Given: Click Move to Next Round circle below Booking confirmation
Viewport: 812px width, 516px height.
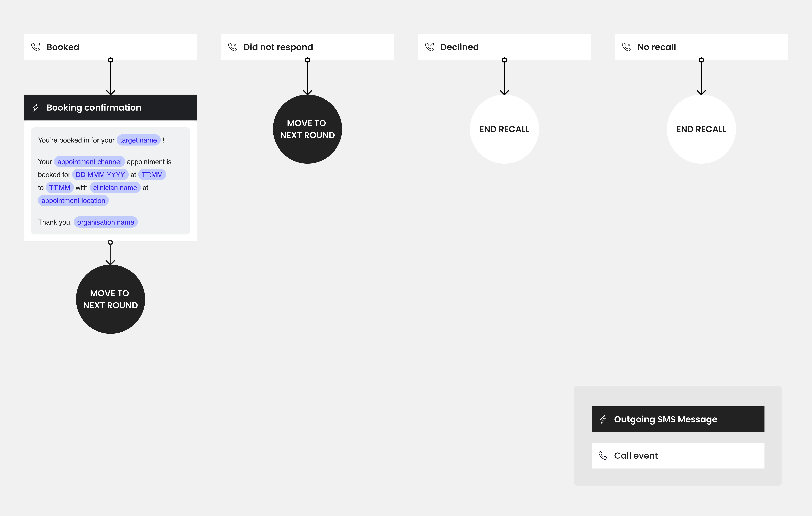Looking at the screenshot, I should tap(111, 299).
